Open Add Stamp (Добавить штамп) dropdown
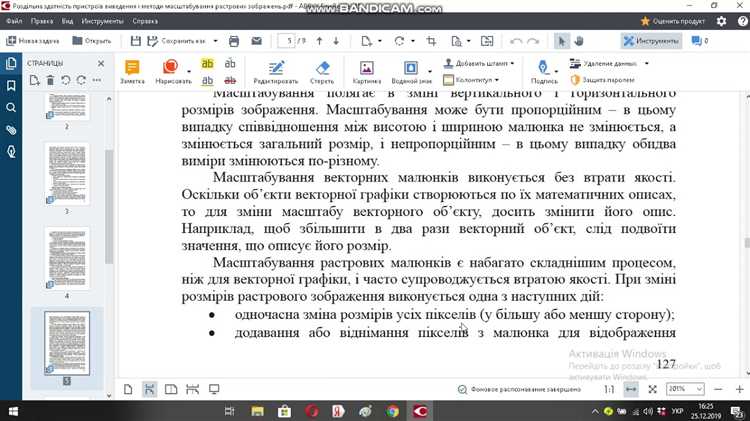This screenshot has height=421, width=750. pyautogui.click(x=479, y=63)
